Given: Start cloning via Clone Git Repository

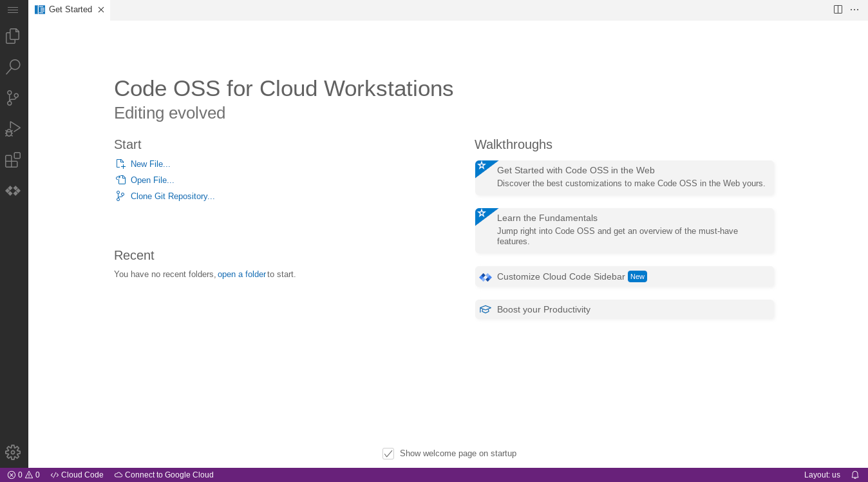Looking at the screenshot, I should pos(172,196).
